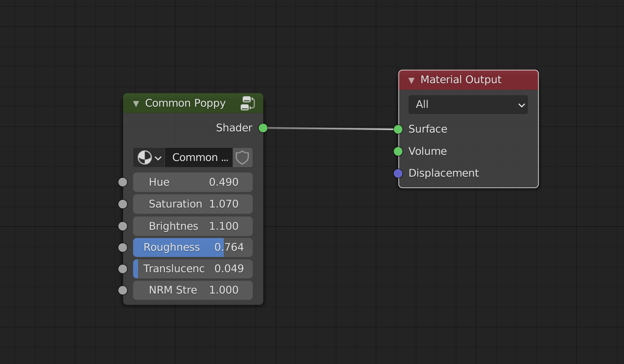The height and width of the screenshot is (364, 624).
Task: Open node tree browse dropdown
Action: pos(149,157)
